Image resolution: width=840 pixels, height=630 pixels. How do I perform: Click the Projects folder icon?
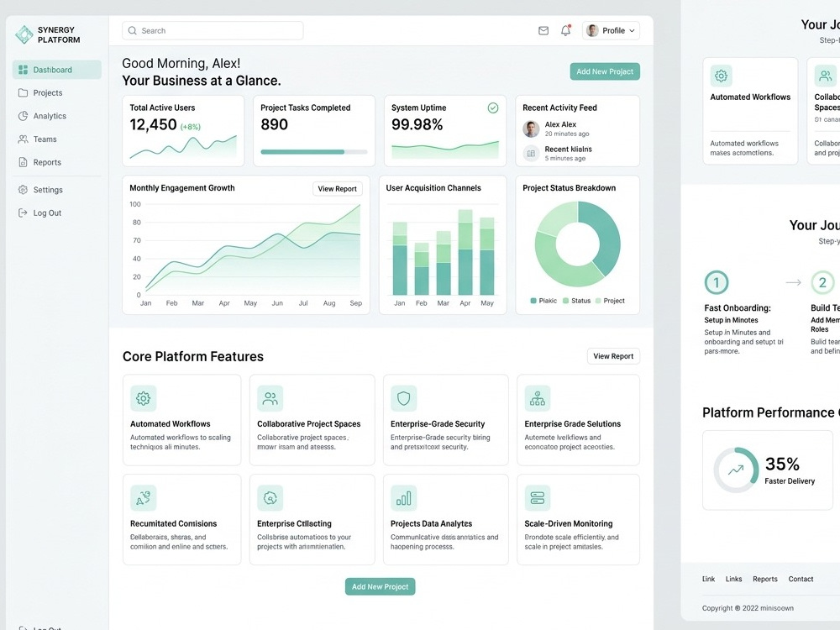(23, 92)
